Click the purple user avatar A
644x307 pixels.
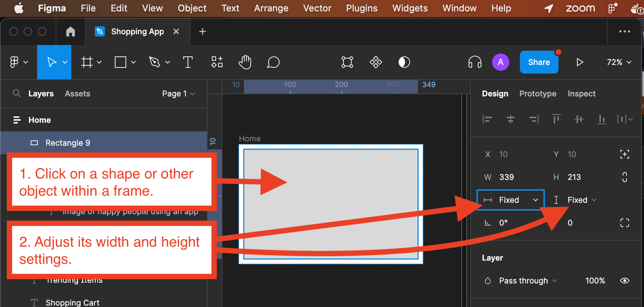tap(501, 62)
